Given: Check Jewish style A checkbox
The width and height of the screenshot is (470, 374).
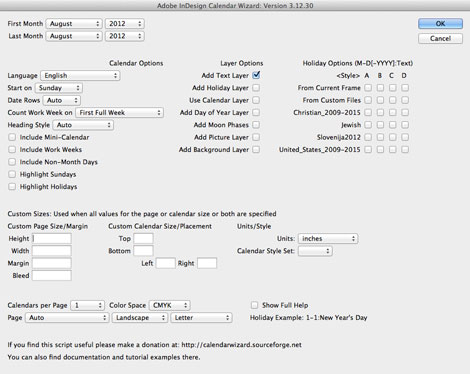Looking at the screenshot, I should pyautogui.click(x=368, y=125).
